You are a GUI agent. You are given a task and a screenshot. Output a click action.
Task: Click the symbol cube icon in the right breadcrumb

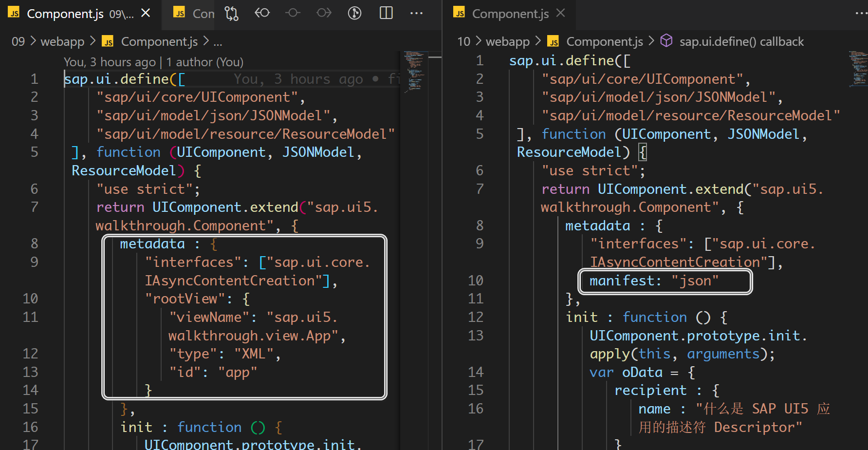[x=666, y=41]
